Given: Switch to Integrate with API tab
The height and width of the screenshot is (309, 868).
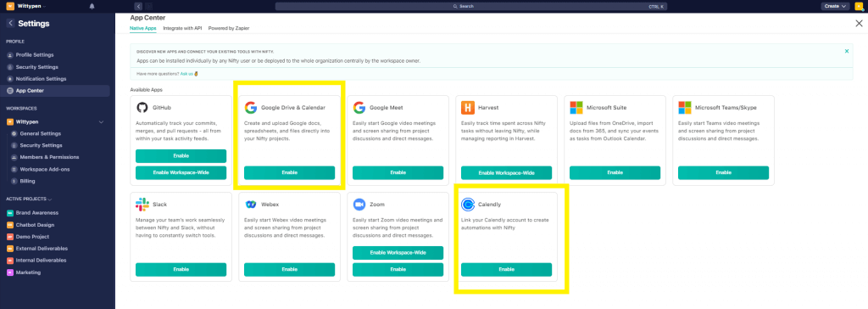Looking at the screenshot, I should 182,28.
